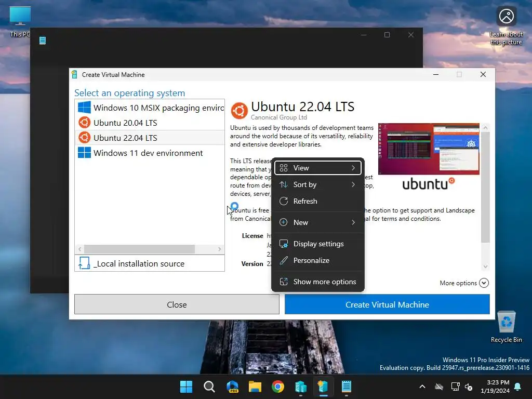Open the New submenu
The height and width of the screenshot is (399, 532).
pos(317,222)
